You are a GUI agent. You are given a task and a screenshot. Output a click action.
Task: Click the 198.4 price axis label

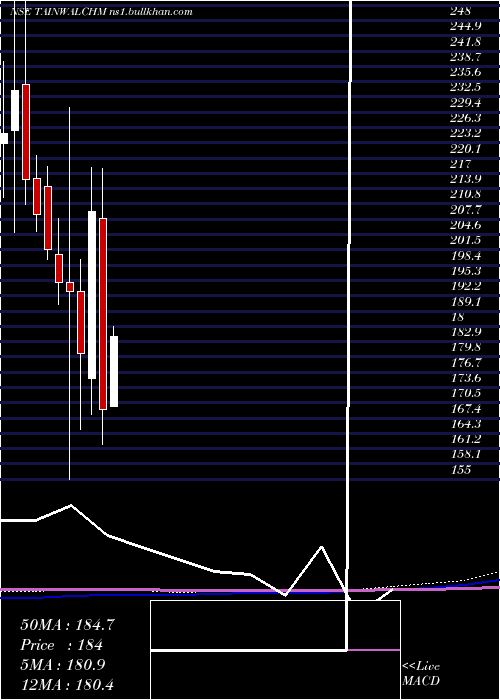pyautogui.click(x=465, y=256)
